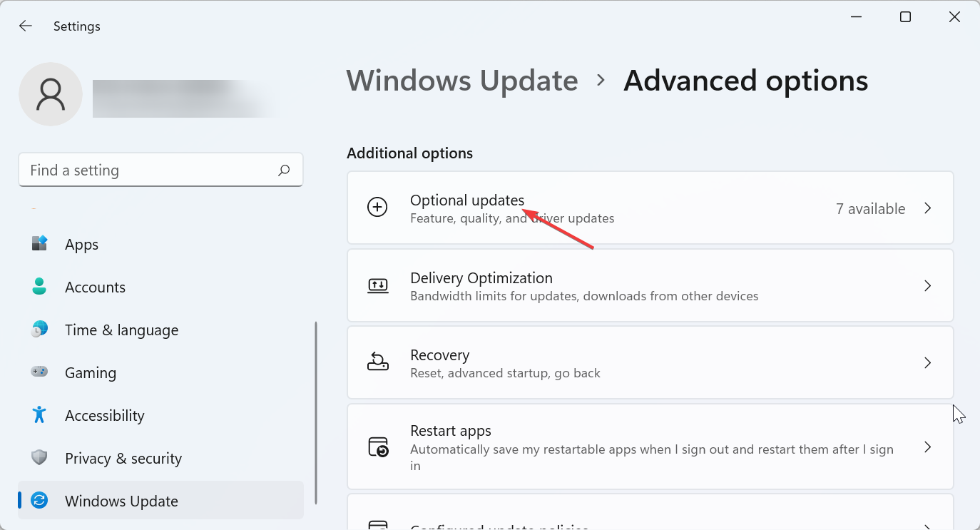The image size is (980, 530).
Task: Select the Recovery icon
Action: coord(377,362)
